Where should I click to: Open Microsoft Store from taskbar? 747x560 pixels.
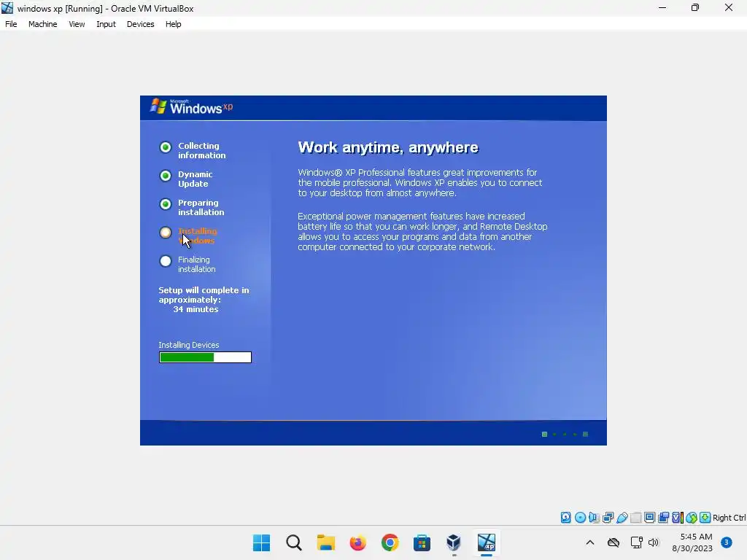[422, 542]
